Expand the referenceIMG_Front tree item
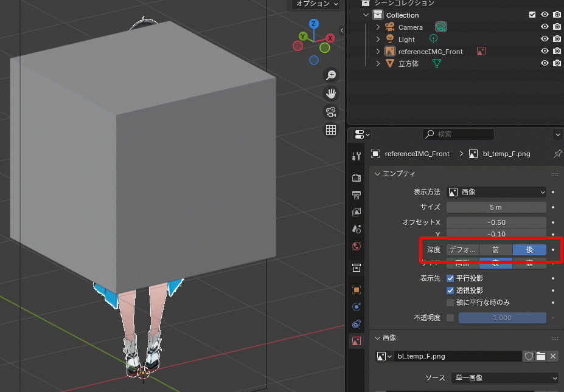The width and height of the screenshot is (564, 392). coord(378,52)
